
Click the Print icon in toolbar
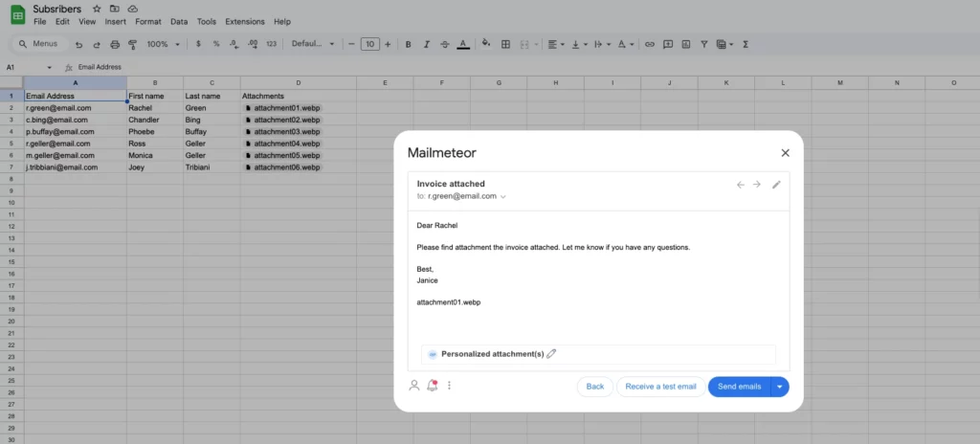115,44
